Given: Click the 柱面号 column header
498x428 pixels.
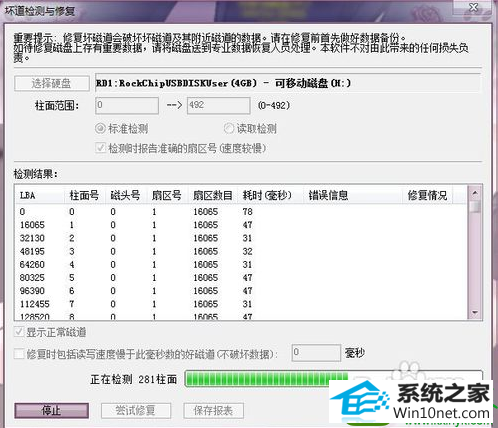Looking at the screenshot, I should click(x=85, y=195).
